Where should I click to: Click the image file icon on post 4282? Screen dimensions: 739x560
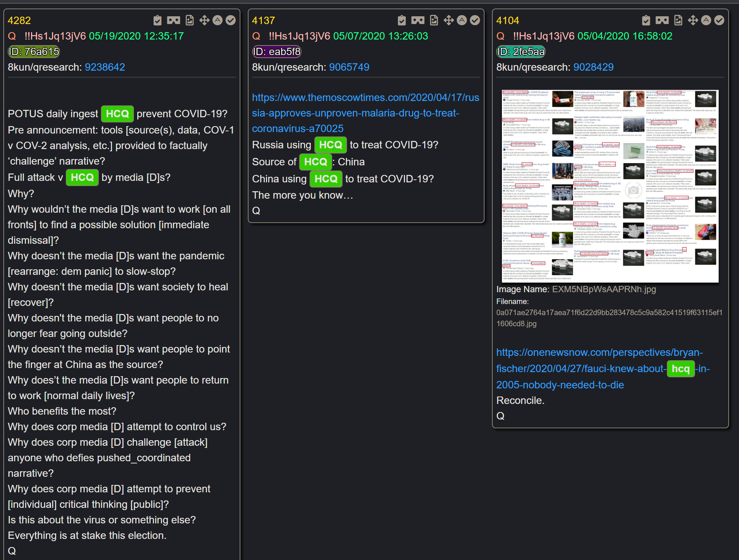pos(190,20)
